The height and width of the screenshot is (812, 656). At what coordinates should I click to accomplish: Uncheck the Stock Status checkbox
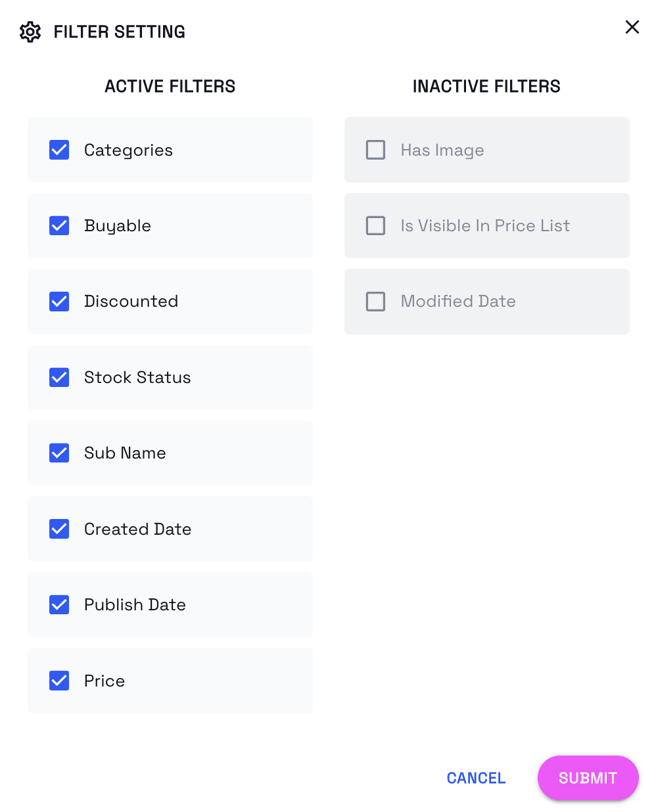(x=59, y=378)
